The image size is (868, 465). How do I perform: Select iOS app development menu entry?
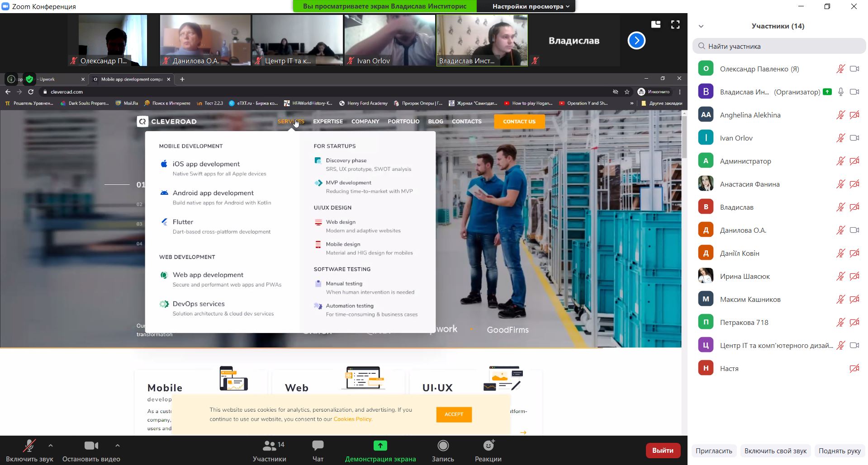click(x=206, y=164)
